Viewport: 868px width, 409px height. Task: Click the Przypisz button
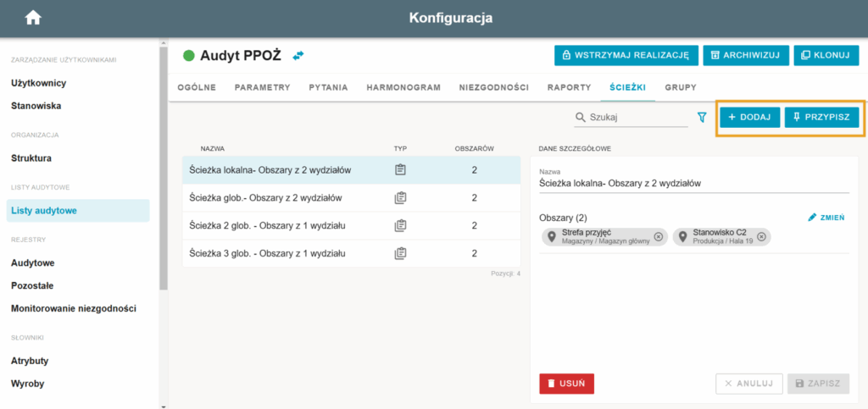(821, 117)
